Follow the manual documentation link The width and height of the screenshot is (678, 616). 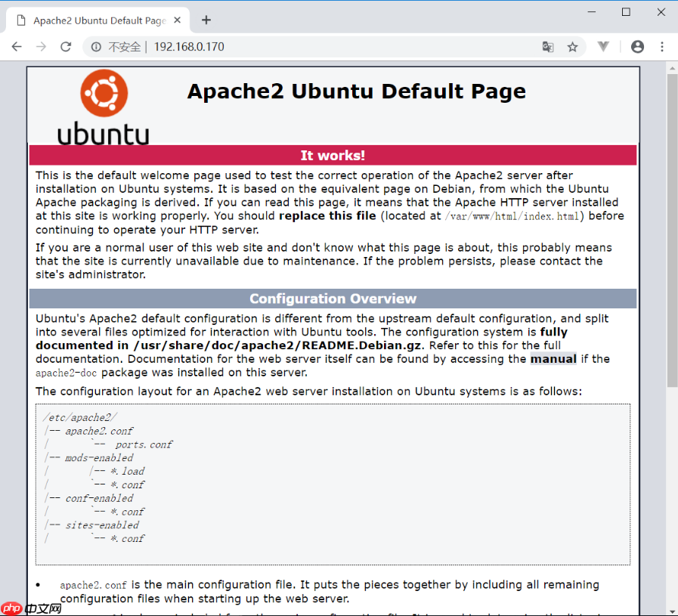[553, 359]
